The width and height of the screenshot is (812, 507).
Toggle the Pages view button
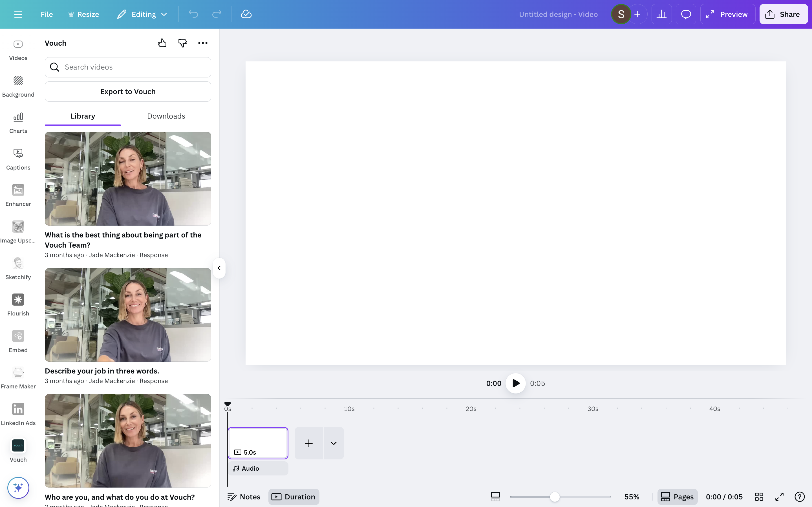coord(677,497)
